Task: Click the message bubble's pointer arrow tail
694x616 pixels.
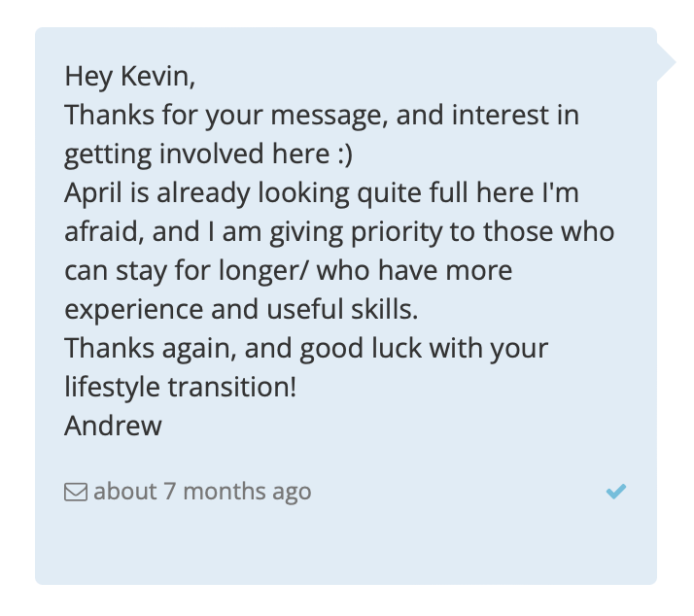Action: pyautogui.click(x=666, y=62)
